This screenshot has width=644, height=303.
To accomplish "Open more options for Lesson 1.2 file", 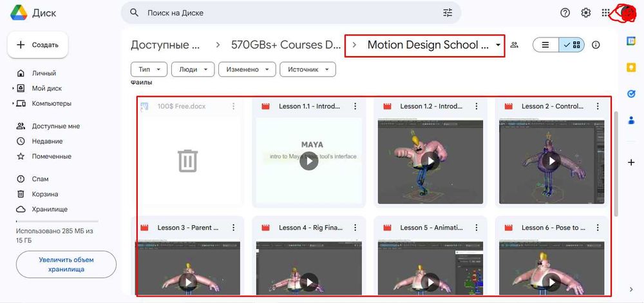I will (x=477, y=106).
